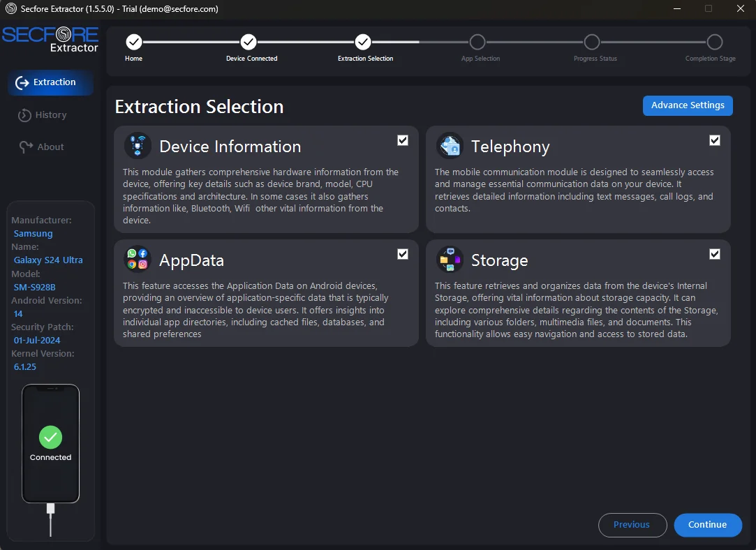Click the Telephony module icon

click(x=450, y=147)
